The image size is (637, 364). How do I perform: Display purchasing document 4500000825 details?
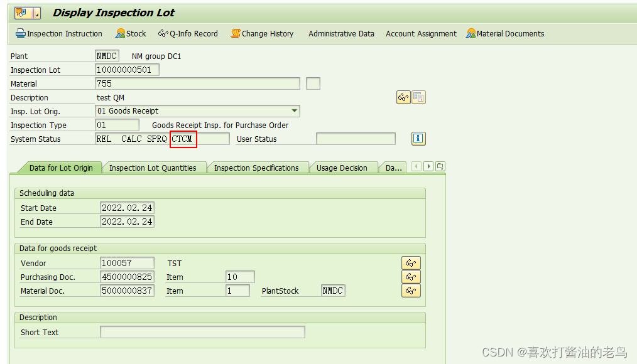pyautogui.click(x=411, y=276)
